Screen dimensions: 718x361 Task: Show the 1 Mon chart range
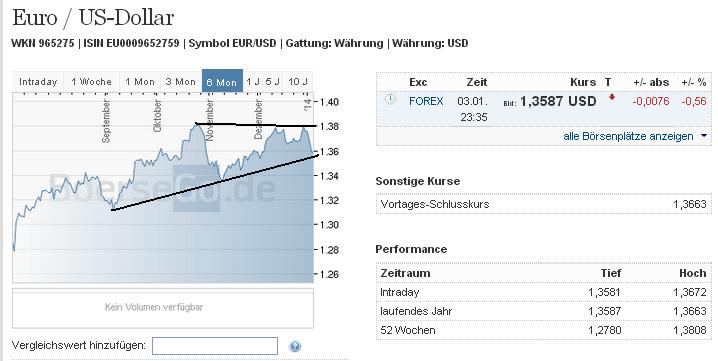140,82
